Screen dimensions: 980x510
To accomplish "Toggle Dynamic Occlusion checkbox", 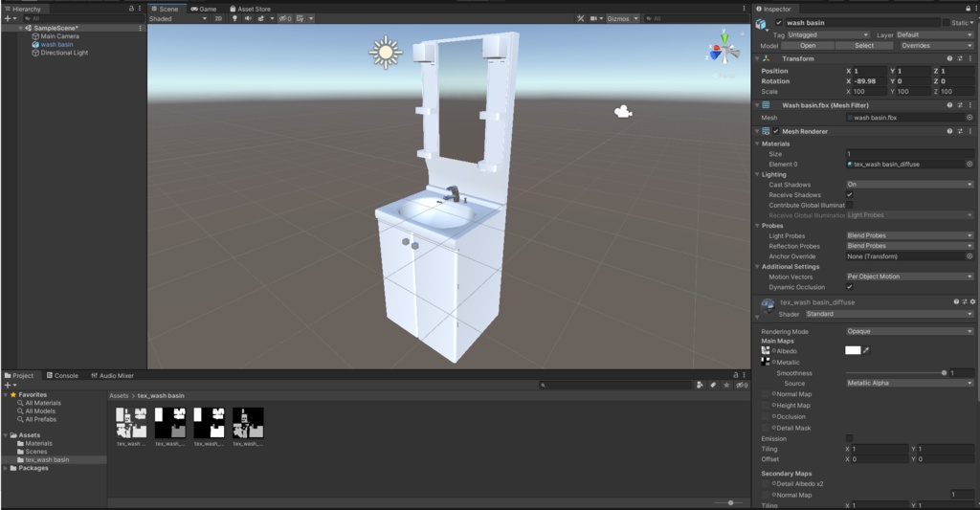I will tap(850, 287).
